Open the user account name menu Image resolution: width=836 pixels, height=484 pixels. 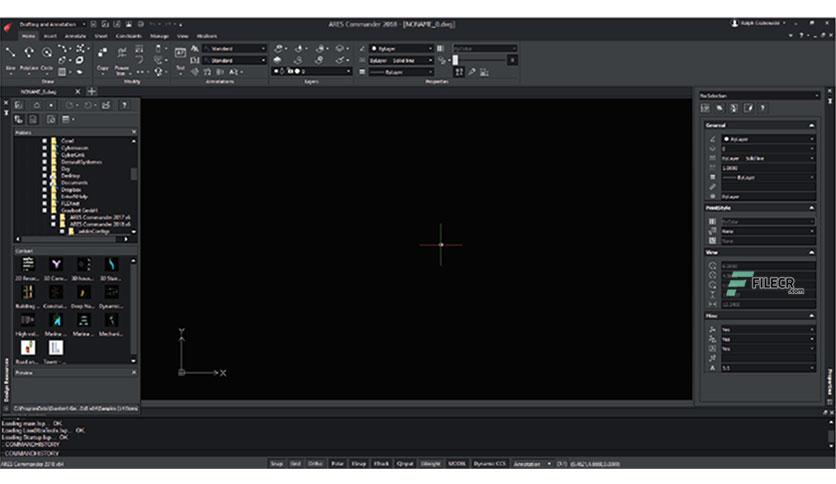click(759, 23)
